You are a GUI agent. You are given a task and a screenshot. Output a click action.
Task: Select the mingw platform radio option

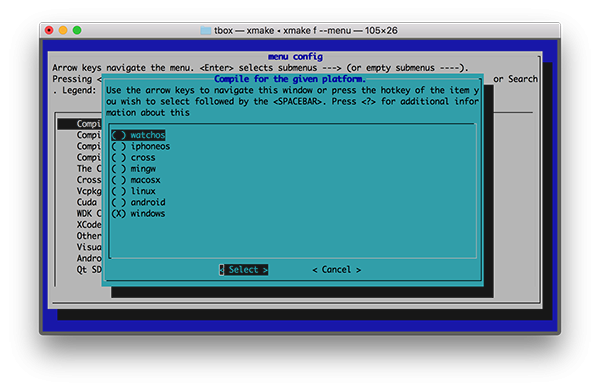134,168
